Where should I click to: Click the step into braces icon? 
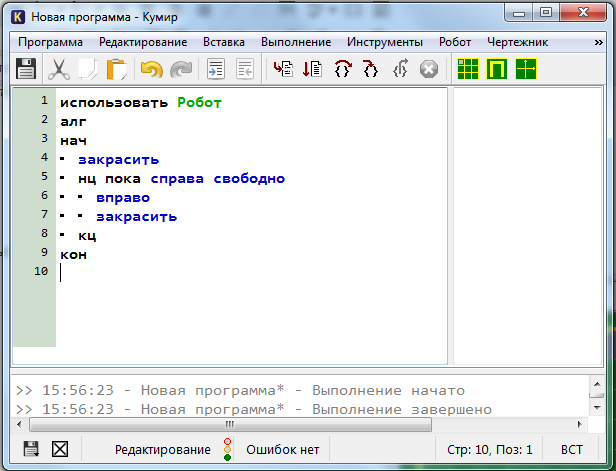pyautogui.click(x=370, y=69)
